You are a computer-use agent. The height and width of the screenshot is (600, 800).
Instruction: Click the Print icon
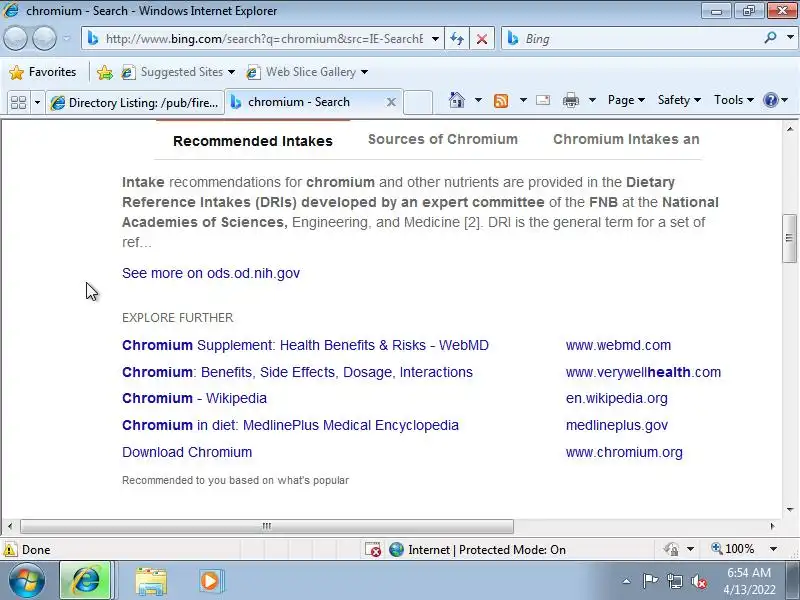tap(570, 101)
